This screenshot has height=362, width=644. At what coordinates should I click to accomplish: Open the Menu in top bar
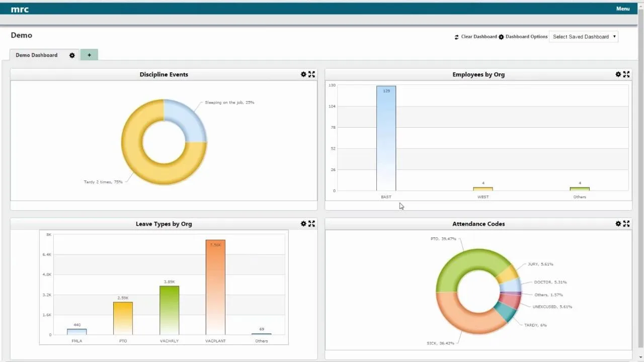coord(623,9)
